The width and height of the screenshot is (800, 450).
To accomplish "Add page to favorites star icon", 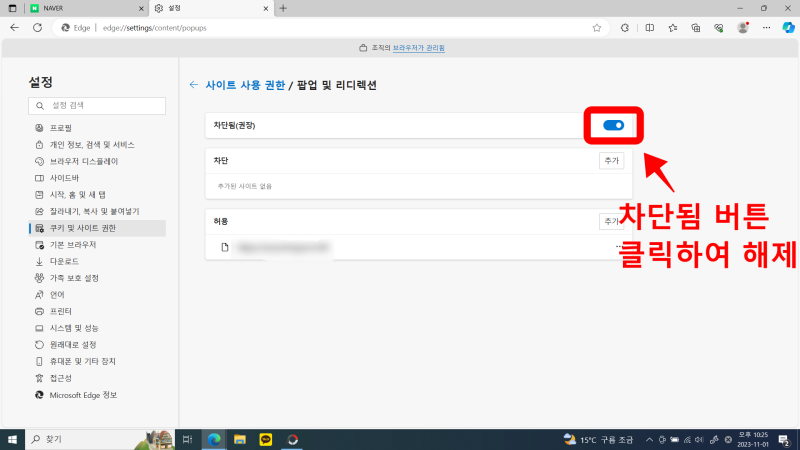I will (597, 28).
